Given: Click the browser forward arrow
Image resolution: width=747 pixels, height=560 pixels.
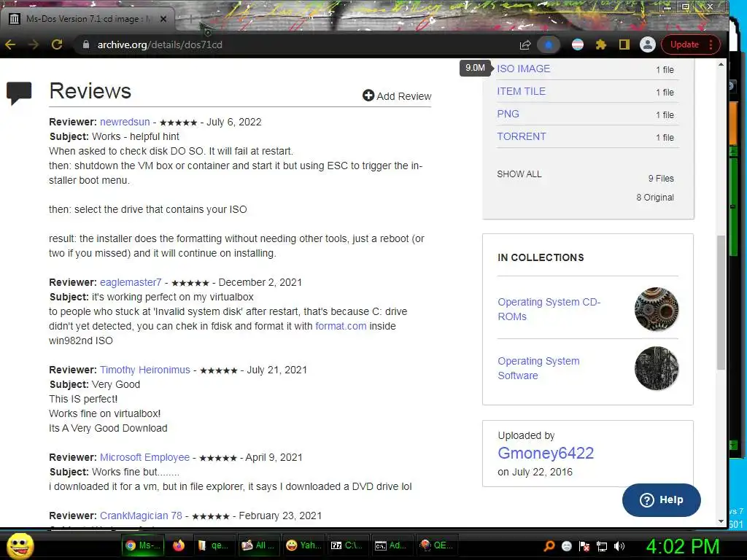Looking at the screenshot, I should [x=34, y=44].
